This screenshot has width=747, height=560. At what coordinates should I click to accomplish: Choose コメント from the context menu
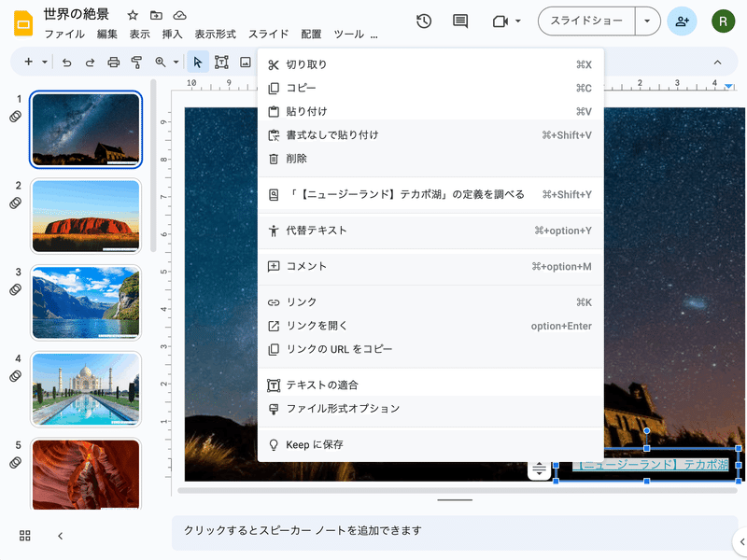click(x=430, y=266)
